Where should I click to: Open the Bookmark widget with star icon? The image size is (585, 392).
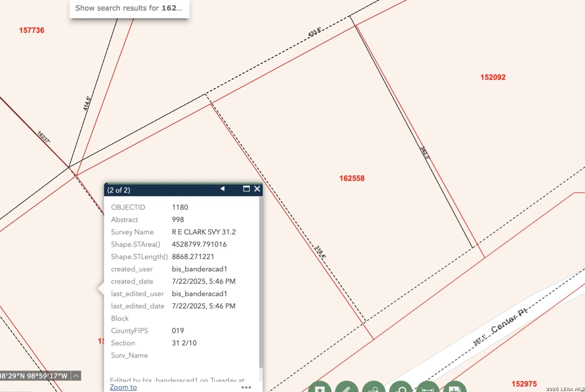[x=319, y=388]
